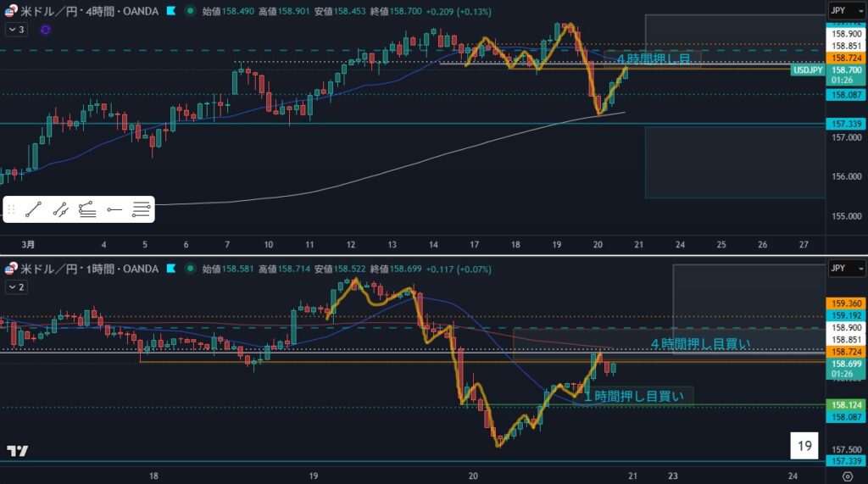Viewport: 868px width, 484px height.
Task: Open the JPY currency dropdown on top chart
Action: click(847, 11)
